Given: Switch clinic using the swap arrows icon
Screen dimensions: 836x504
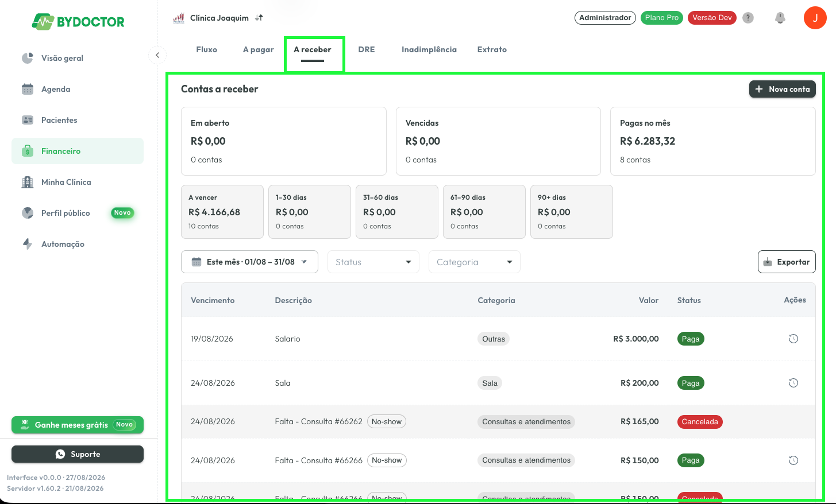Looking at the screenshot, I should 259,18.
